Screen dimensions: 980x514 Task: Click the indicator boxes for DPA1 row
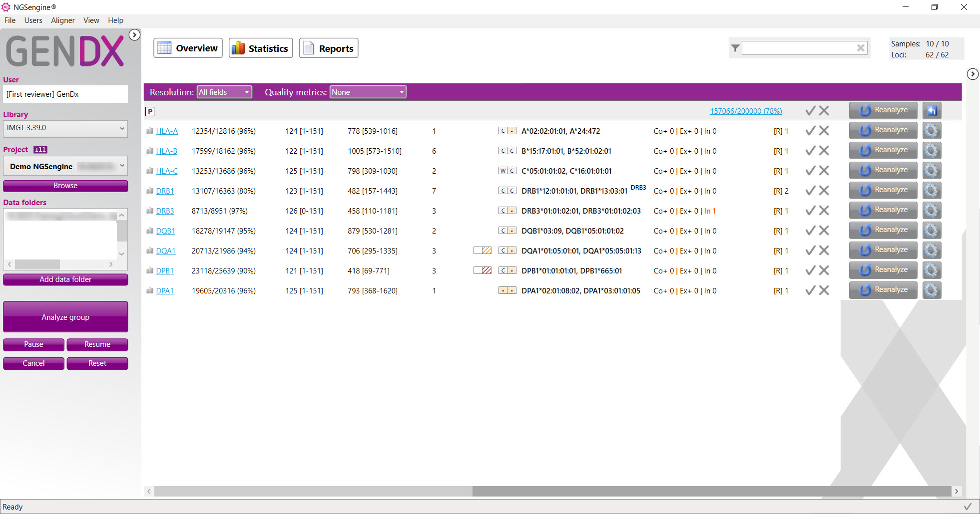click(507, 290)
